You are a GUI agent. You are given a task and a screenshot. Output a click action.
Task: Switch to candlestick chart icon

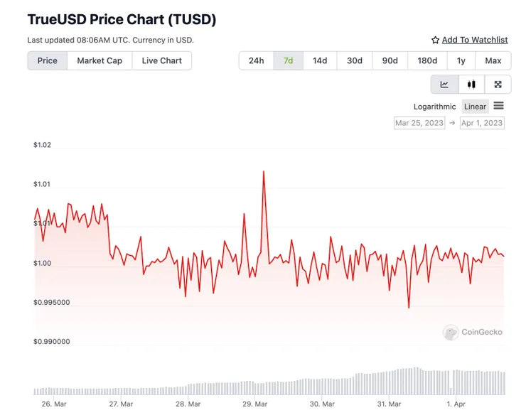[x=471, y=85]
